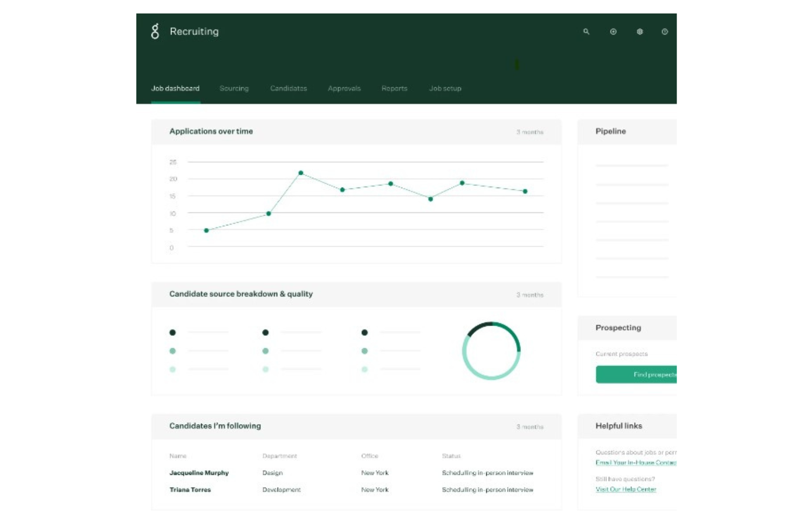Click the search magnifier icon

coord(586,32)
